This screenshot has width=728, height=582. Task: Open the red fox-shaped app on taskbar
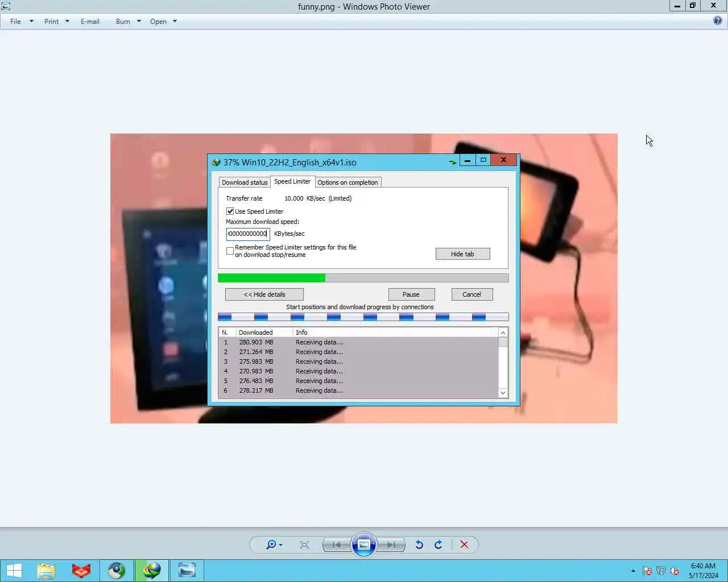(81, 571)
